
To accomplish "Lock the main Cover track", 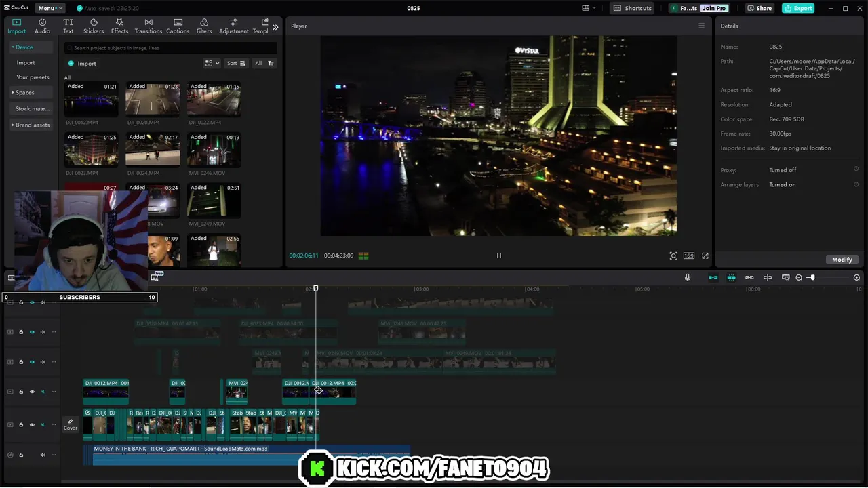I will point(21,425).
